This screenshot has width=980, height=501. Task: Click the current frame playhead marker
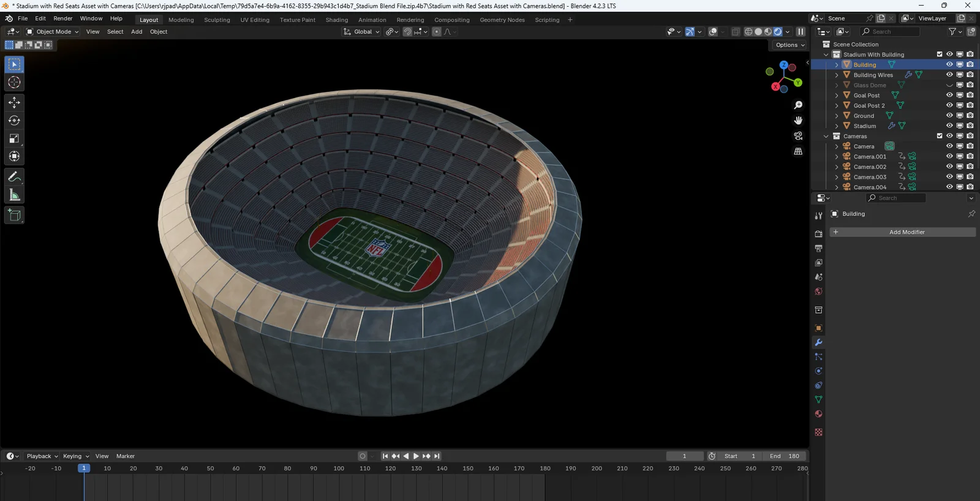(x=84, y=469)
